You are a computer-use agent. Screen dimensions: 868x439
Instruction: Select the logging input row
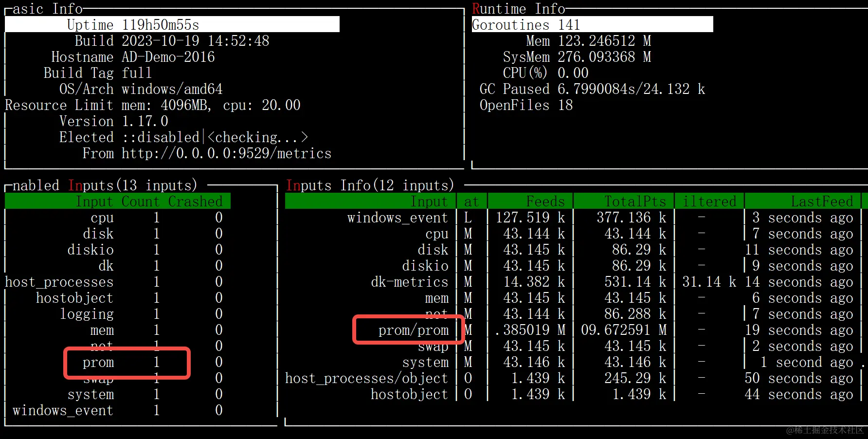[117, 313]
